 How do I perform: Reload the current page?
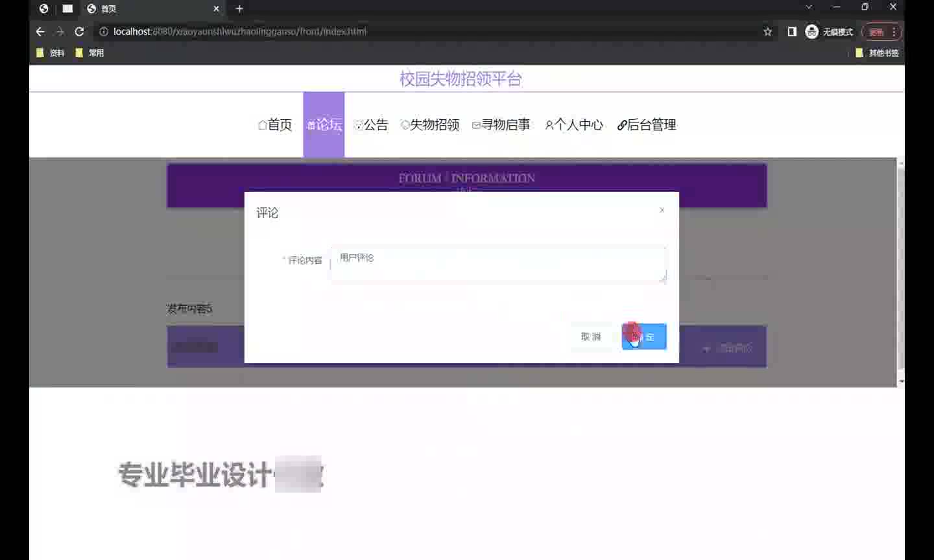[x=79, y=32]
